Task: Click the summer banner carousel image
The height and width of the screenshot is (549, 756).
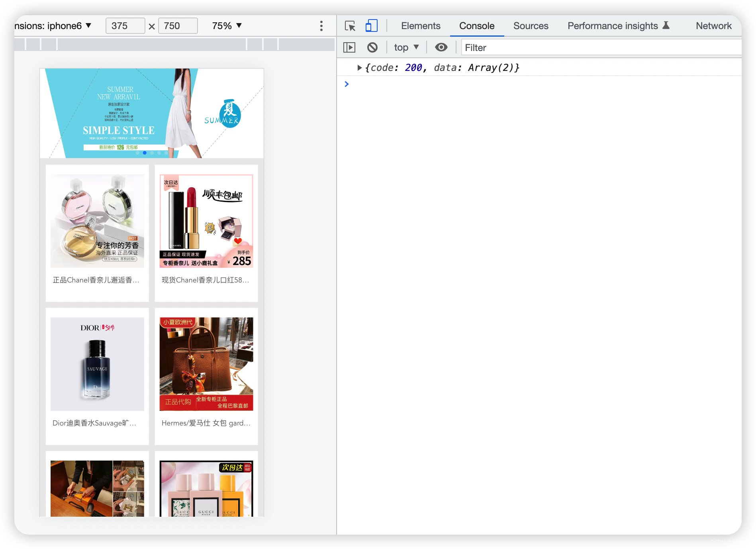Action: (x=152, y=113)
